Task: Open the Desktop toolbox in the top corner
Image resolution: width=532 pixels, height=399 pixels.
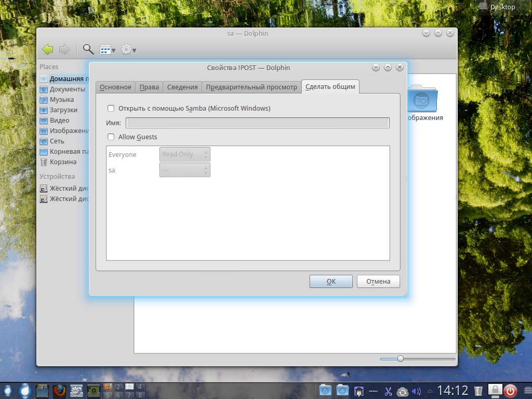Action: [498, 7]
